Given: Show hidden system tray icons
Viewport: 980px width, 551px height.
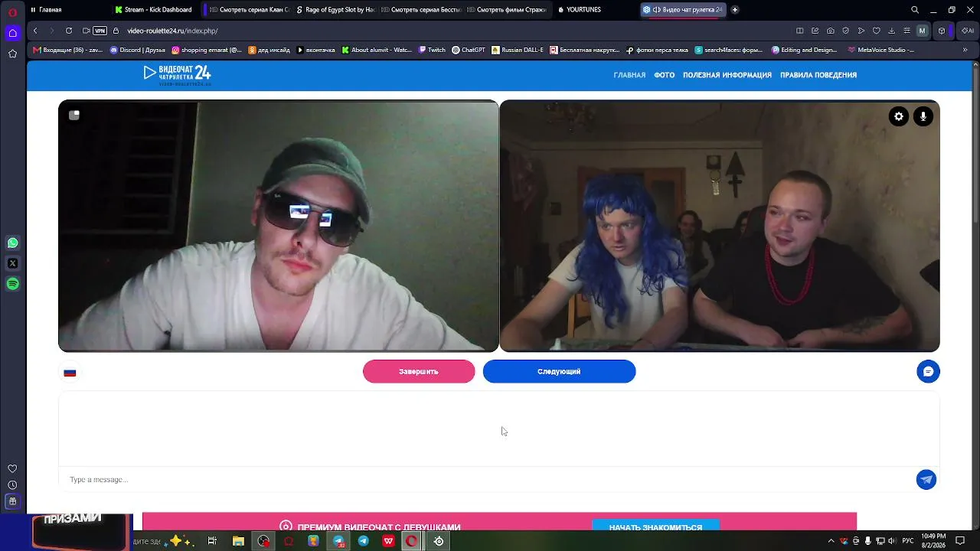Looking at the screenshot, I should pyautogui.click(x=831, y=541).
